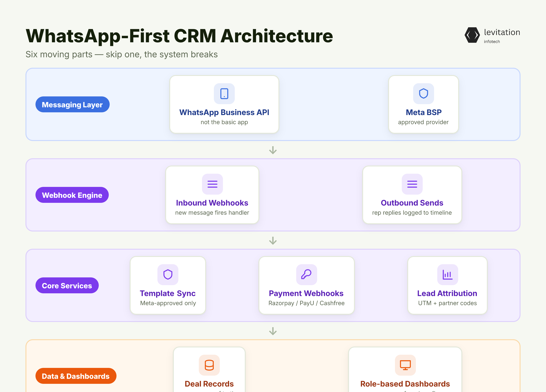
Task: Click the 'Six moving parts' subtitle
Action: [121, 54]
